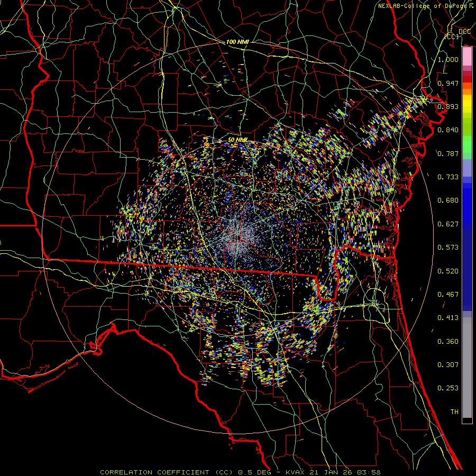Viewport: 476px width, 476px height.
Task: Click the bright green segment of the color bar
Action: 467,144
